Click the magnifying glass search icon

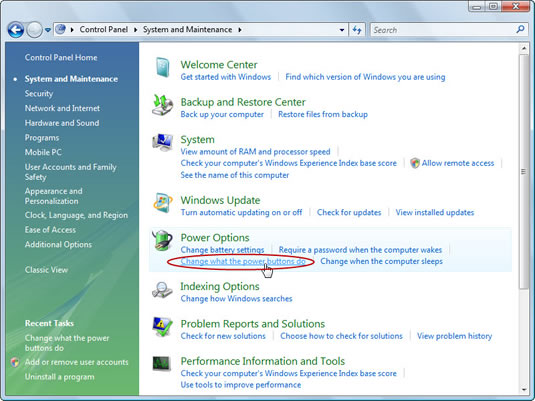(x=520, y=30)
